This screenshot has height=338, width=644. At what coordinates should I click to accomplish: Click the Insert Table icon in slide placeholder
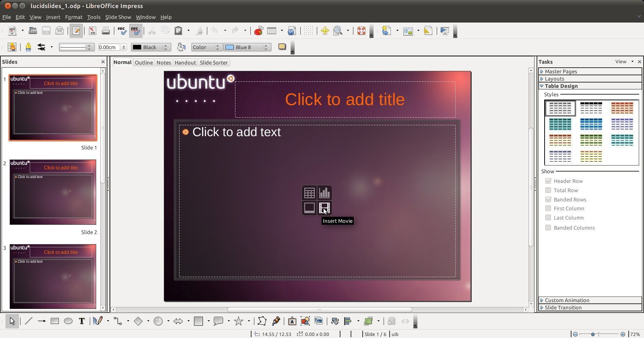point(310,193)
